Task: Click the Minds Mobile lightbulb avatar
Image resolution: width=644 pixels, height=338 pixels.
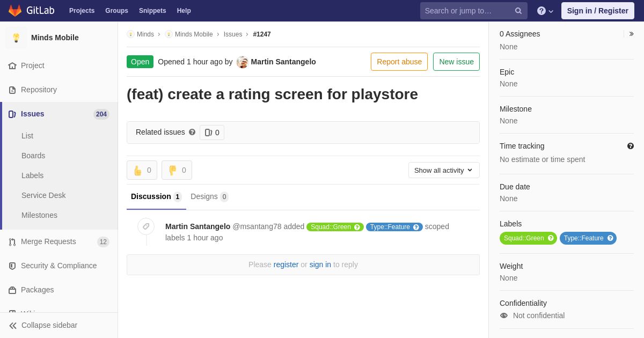Action: click(x=16, y=38)
